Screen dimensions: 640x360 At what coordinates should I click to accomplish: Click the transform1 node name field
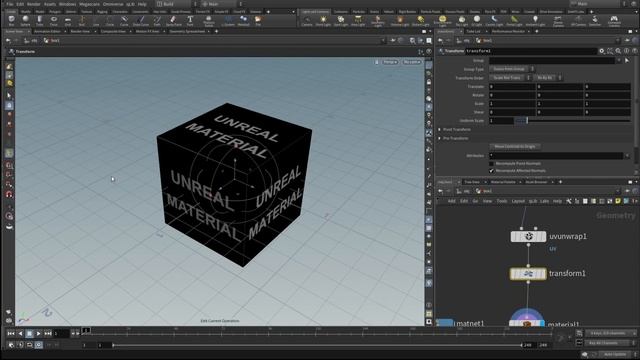[531, 51]
